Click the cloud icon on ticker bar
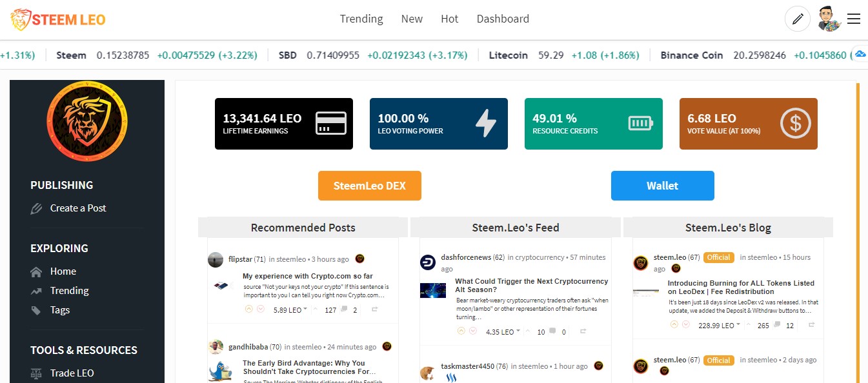868x383 pixels. [x=860, y=54]
